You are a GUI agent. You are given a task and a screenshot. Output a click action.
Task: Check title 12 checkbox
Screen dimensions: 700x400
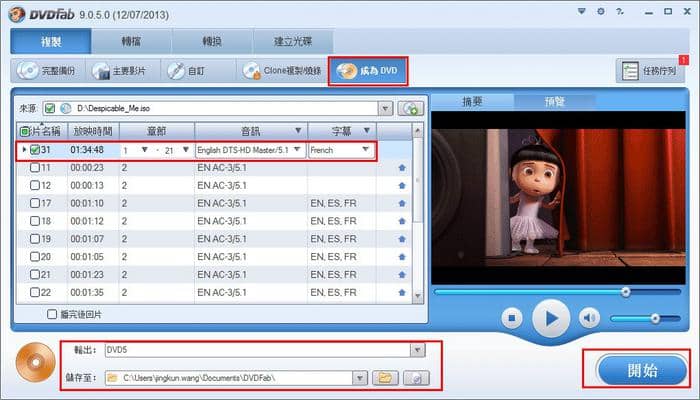pyautogui.click(x=35, y=185)
